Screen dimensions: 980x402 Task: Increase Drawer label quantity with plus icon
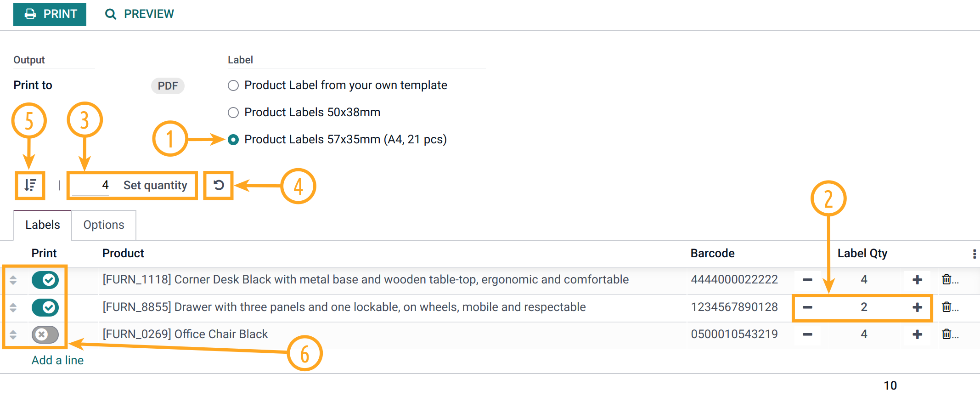917,307
